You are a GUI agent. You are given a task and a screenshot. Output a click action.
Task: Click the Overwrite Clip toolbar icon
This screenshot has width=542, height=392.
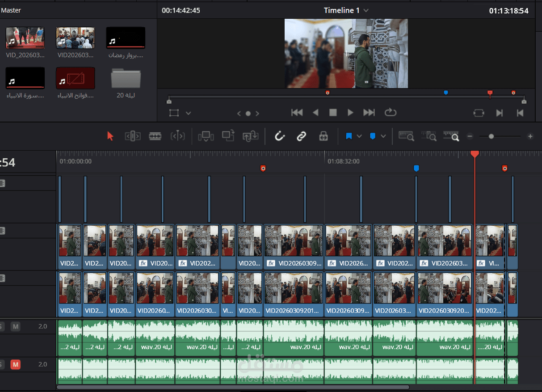point(228,136)
